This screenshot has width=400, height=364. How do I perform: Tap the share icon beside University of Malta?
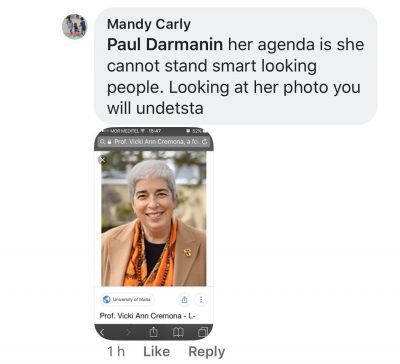point(184,299)
